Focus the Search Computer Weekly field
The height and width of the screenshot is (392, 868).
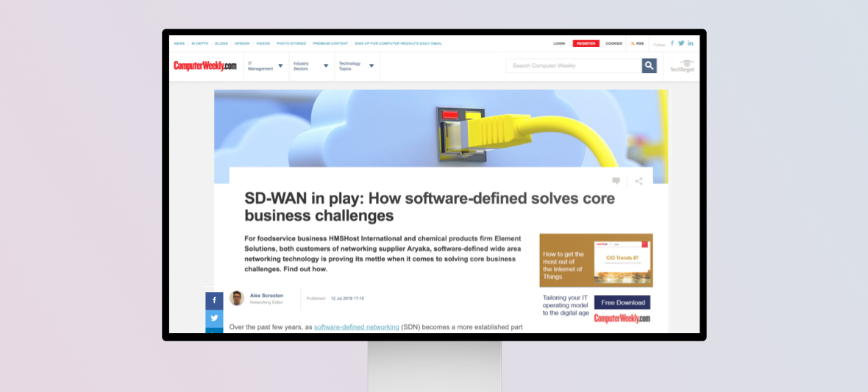(x=574, y=65)
